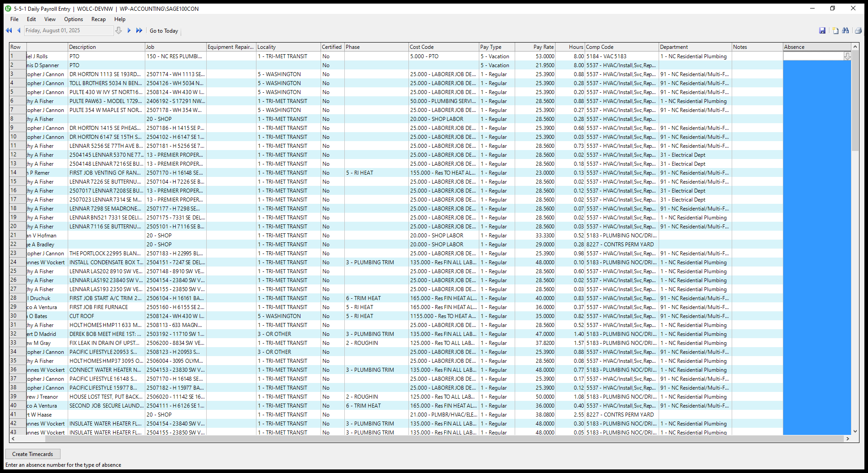
Task: Click the Pay Rate column header
Action: coord(535,47)
